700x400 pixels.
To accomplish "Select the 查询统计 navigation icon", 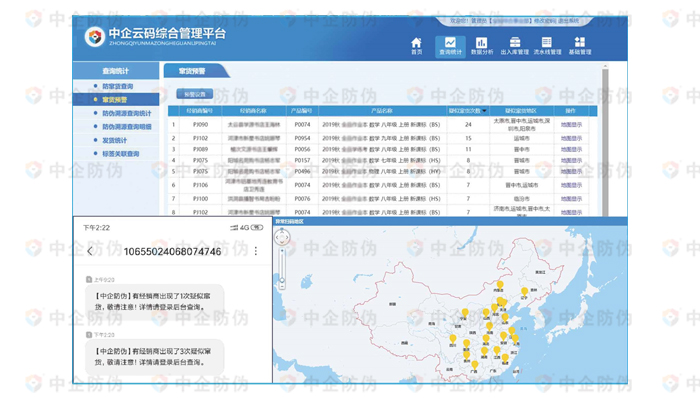I will point(450,44).
